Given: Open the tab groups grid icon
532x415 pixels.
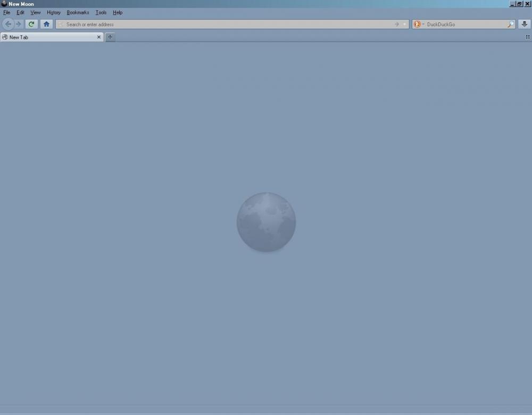Looking at the screenshot, I should tap(528, 37).
